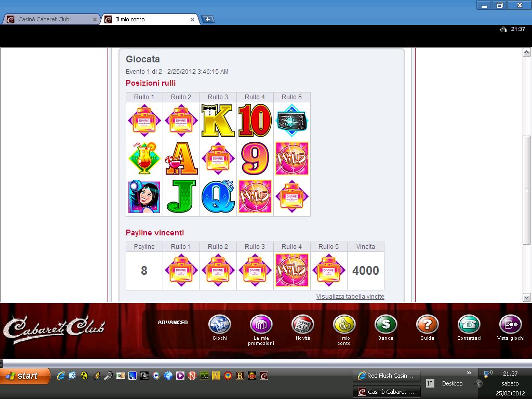Click the 4000 Vincita value
Screen dimensions: 532x399
tap(365, 270)
